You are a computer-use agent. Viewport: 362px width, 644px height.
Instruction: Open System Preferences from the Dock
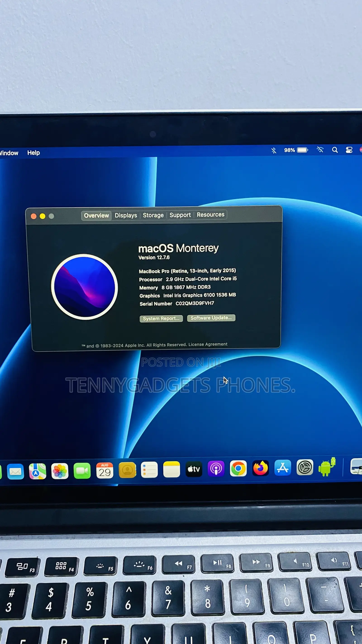click(x=305, y=467)
